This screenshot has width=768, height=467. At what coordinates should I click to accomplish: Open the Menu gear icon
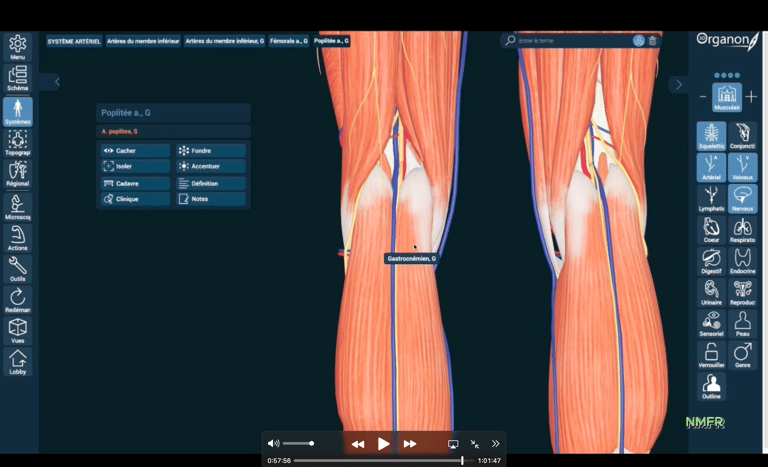[18, 47]
